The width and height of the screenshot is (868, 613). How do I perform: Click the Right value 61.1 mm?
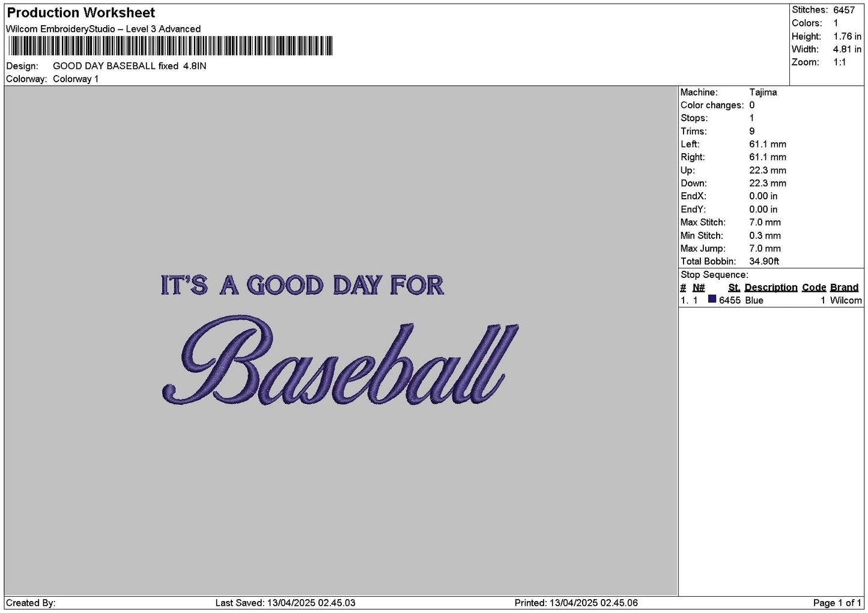click(x=768, y=157)
